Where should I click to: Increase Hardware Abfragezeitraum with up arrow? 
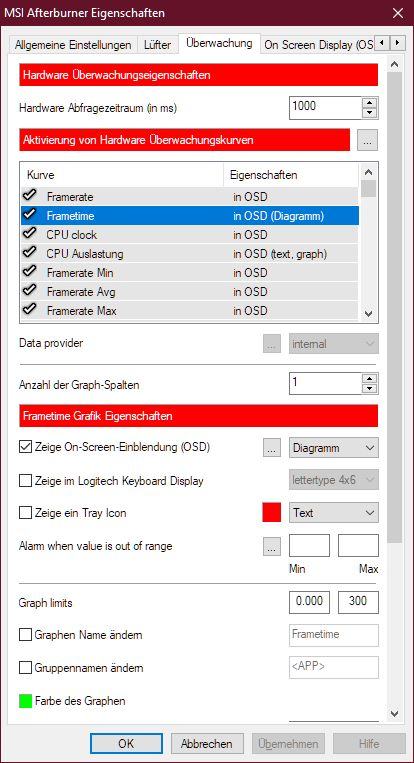(x=371, y=103)
